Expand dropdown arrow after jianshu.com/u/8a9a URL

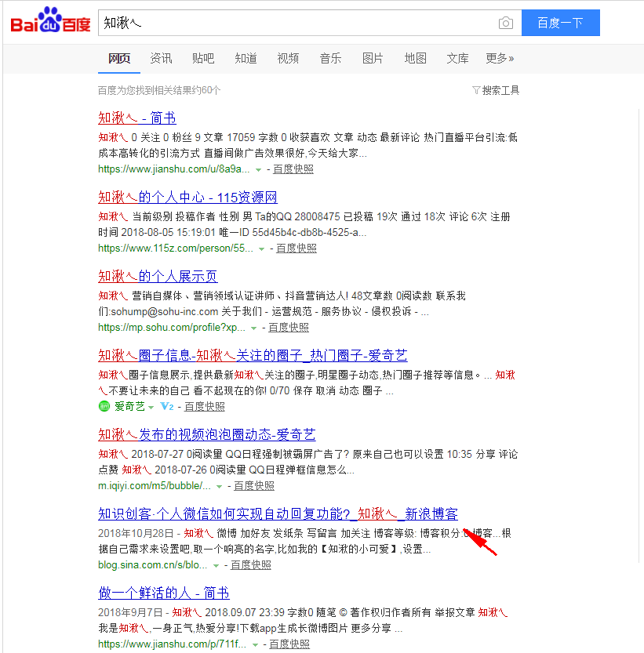click(258, 170)
